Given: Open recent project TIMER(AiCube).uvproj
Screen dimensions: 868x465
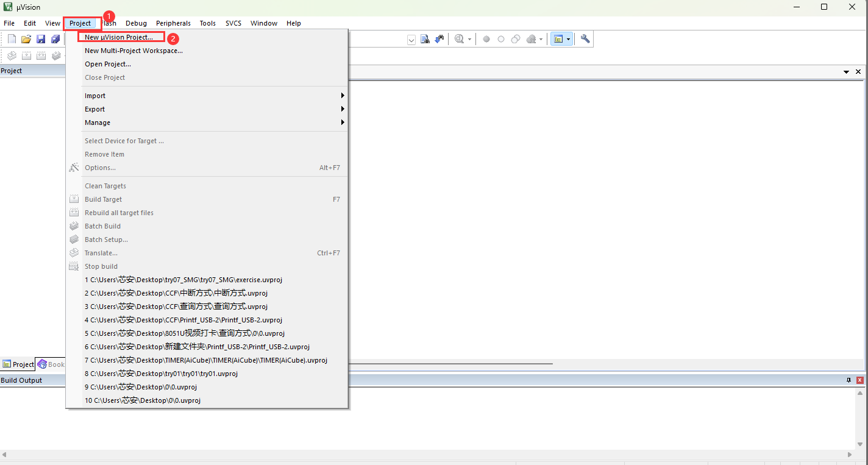Looking at the screenshot, I should pyautogui.click(x=207, y=360).
